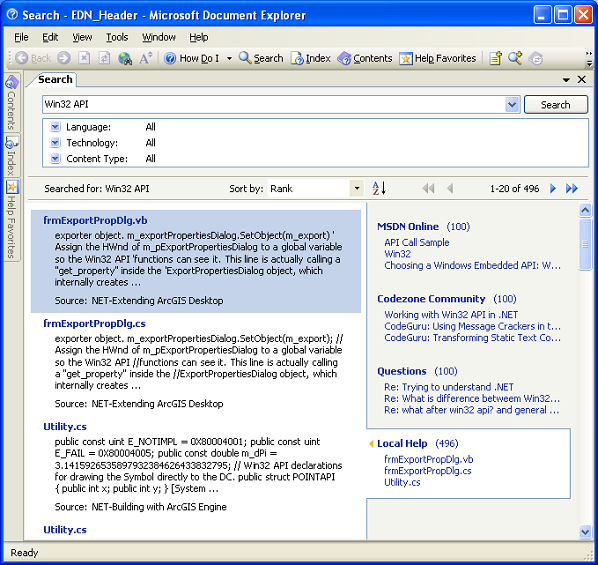This screenshot has width=598, height=565.
Task: Click the Search toolbar button
Action: (x=261, y=58)
